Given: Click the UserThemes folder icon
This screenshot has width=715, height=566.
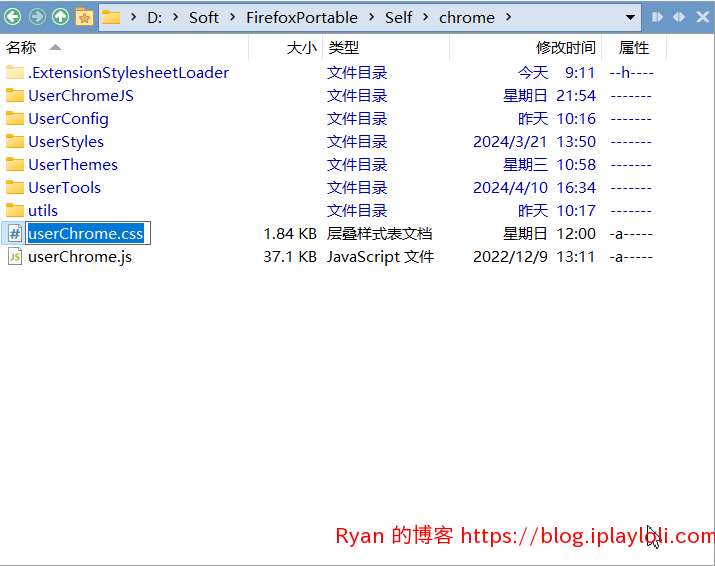Looking at the screenshot, I should click(15, 164).
